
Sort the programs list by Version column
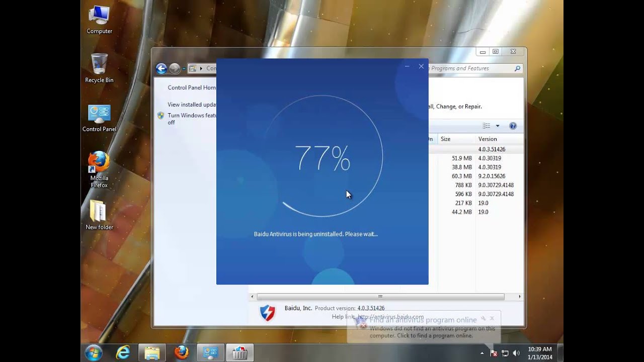[499, 139]
